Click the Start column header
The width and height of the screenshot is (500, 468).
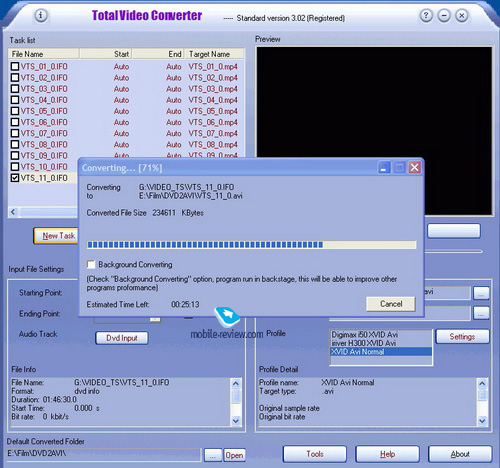(x=106, y=54)
